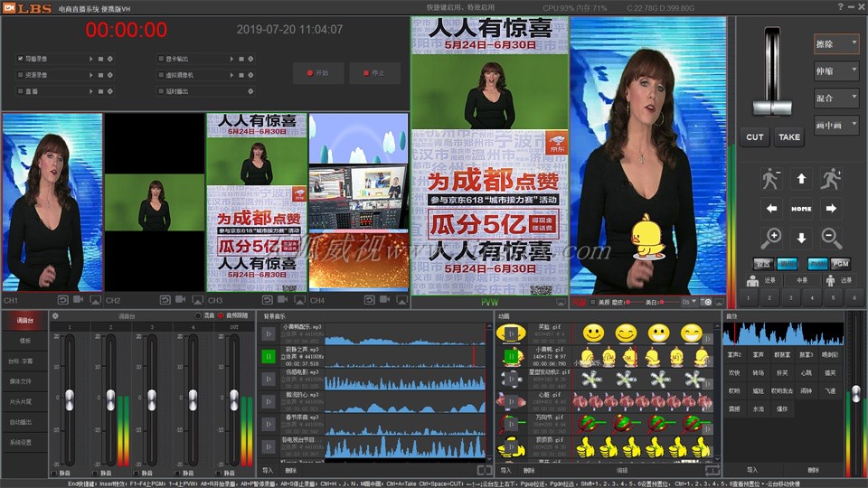The image size is (868, 488).
Task: Click the zoom-out magnifier icon
Action: click(830, 238)
